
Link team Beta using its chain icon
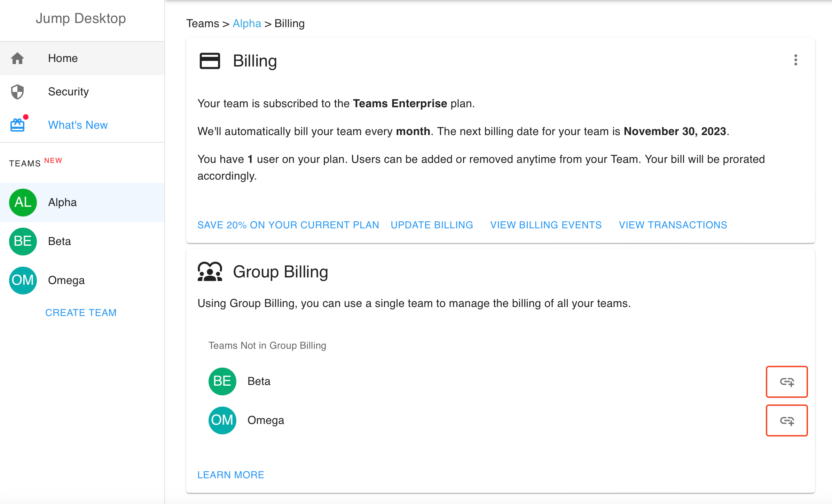pyautogui.click(x=787, y=382)
